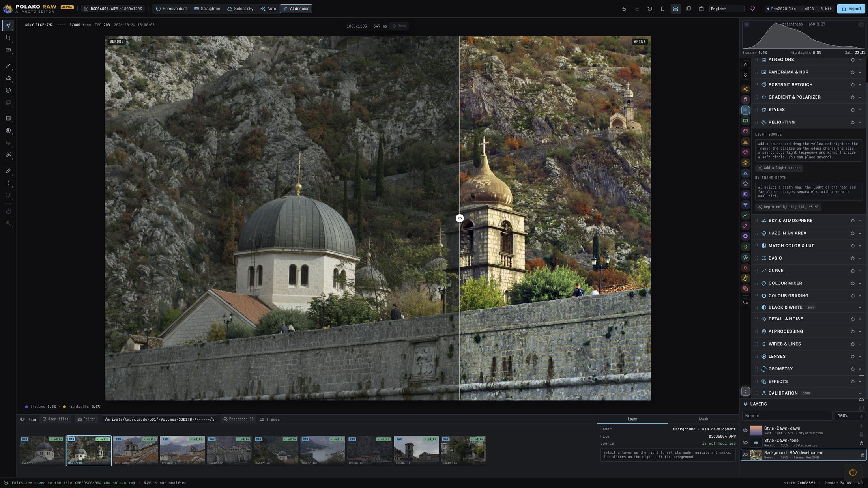Select the magic wand tool

click(8, 155)
